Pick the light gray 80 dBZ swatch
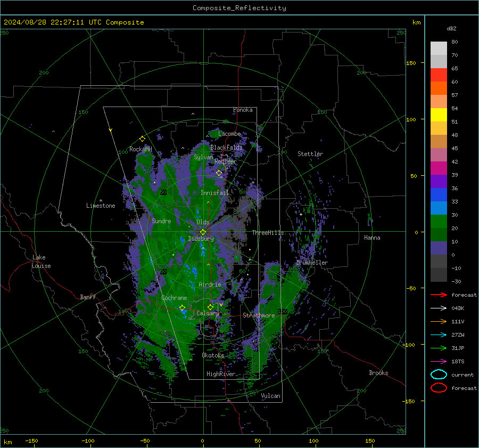 439,48
